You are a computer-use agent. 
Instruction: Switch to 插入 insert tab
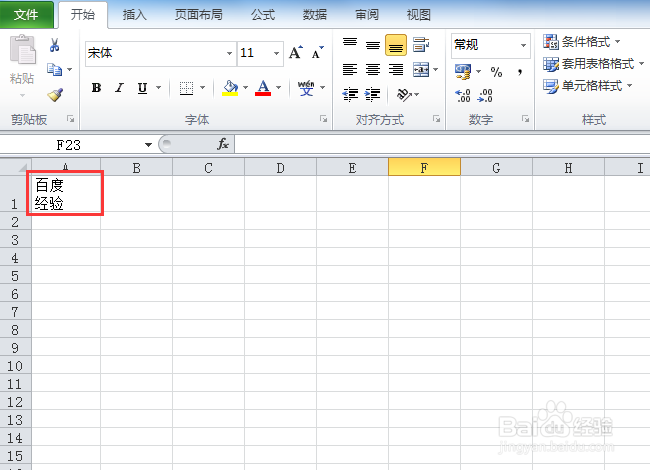(134, 15)
